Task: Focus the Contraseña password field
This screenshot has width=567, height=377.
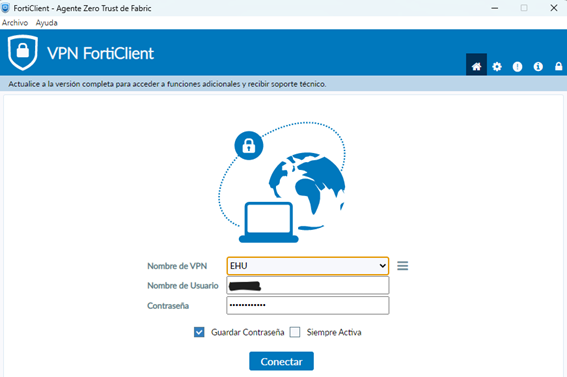Action: 308,305
